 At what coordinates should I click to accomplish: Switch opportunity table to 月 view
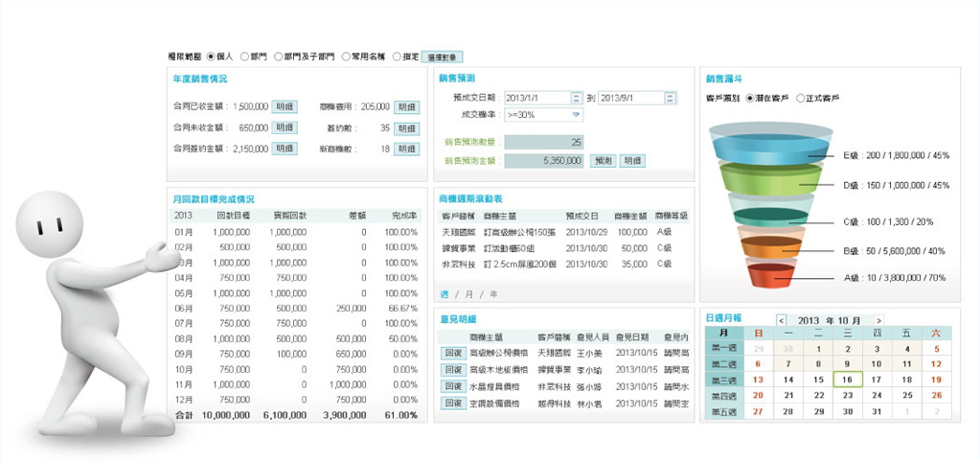click(x=469, y=293)
